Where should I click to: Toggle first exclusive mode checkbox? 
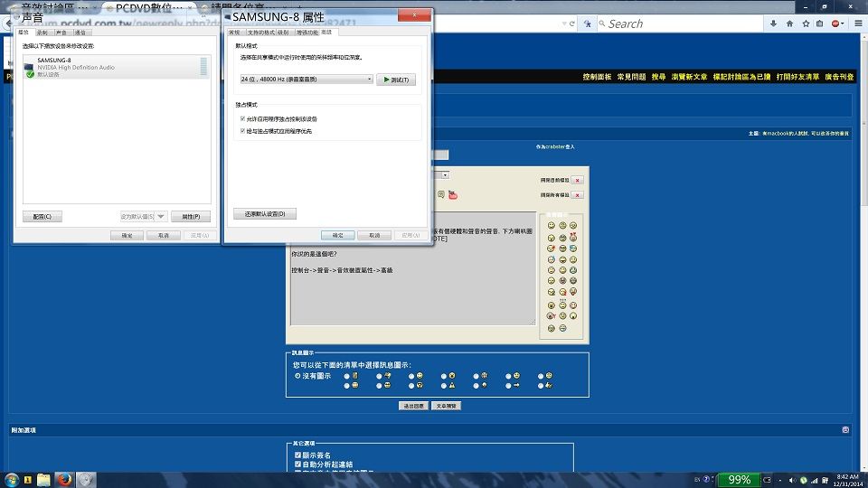[x=242, y=118]
